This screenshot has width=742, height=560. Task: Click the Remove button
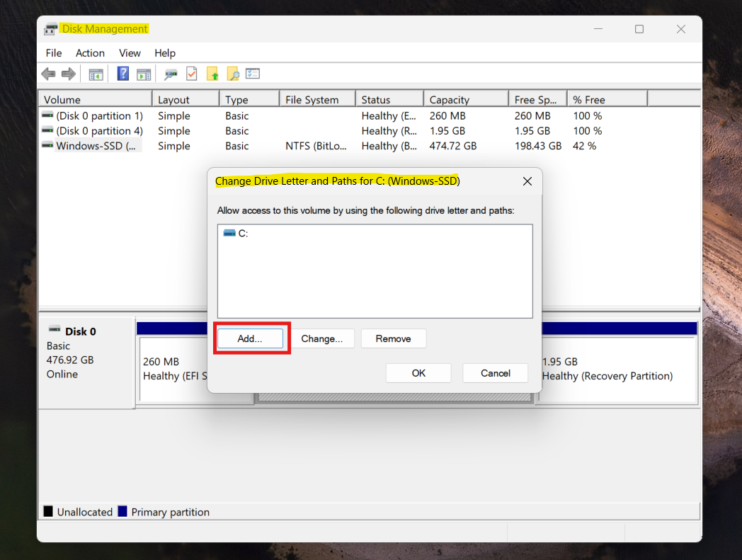[393, 338]
